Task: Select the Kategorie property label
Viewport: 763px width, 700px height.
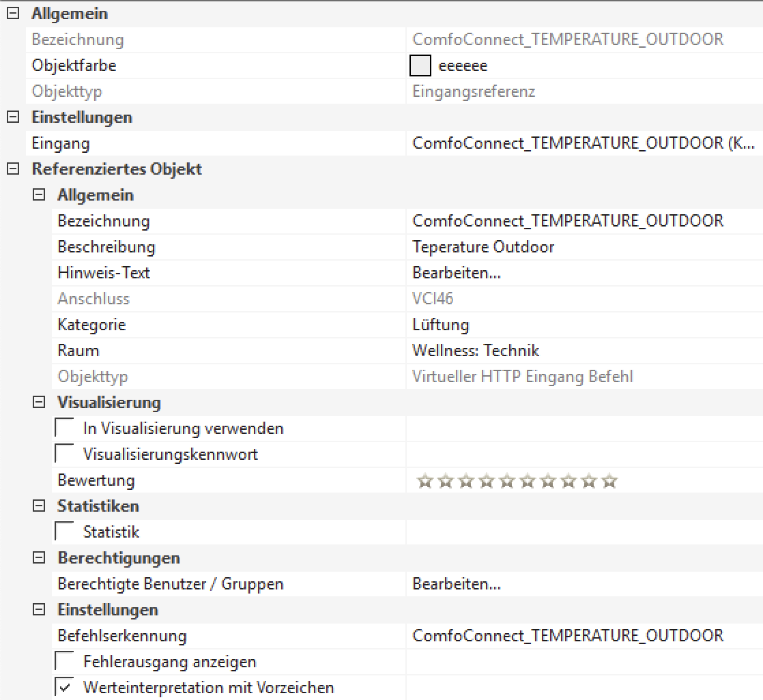Action: tap(91, 325)
